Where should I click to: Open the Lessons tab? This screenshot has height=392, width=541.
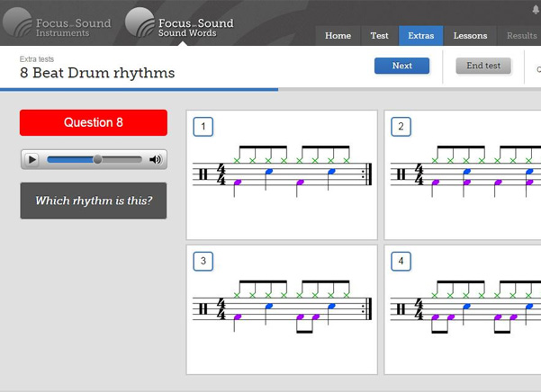pyautogui.click(x=470, y=35)
